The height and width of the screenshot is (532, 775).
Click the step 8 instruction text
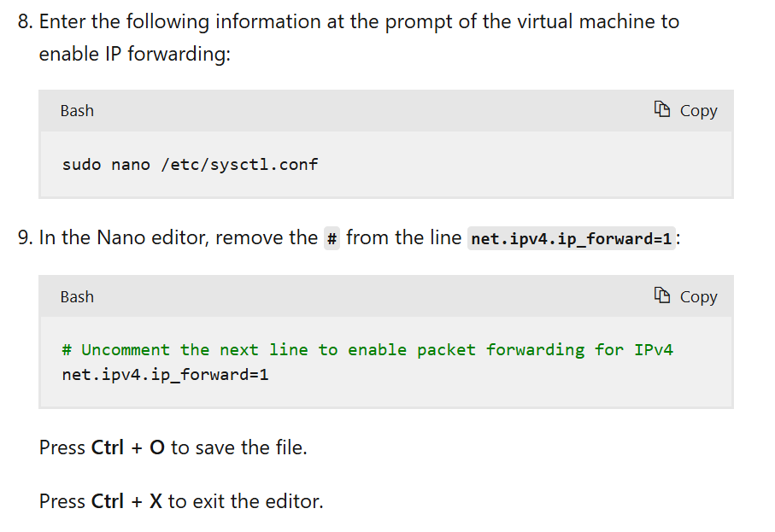(x=349, y=38)
